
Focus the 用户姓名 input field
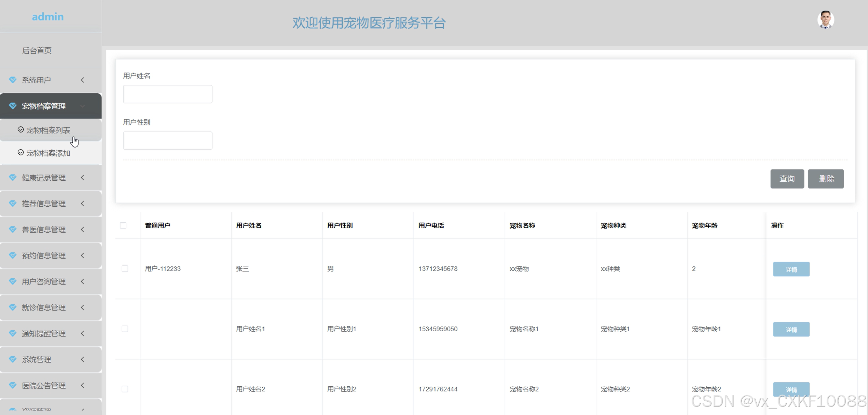[x=167, y=94]
